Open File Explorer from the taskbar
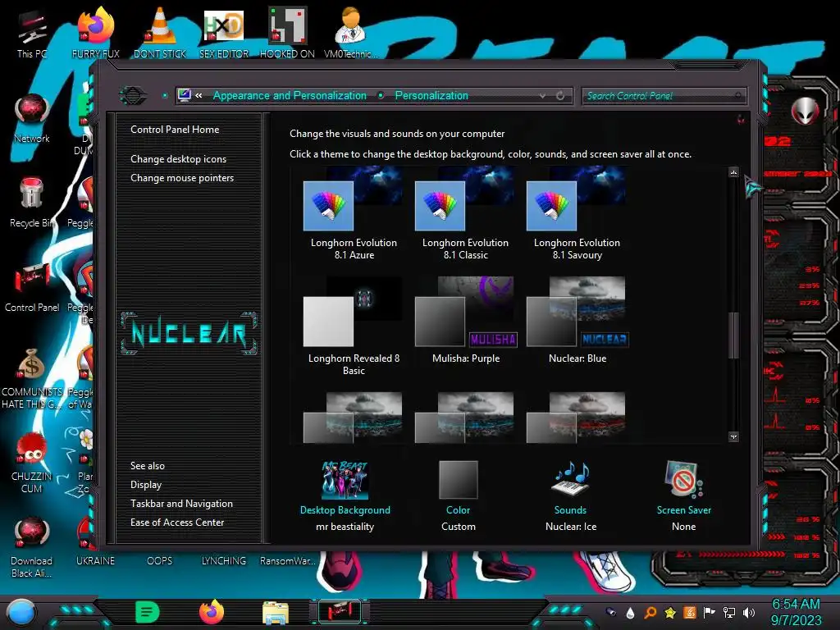Image resolution: width=840 pixels, height=630 pixels. 276,613
